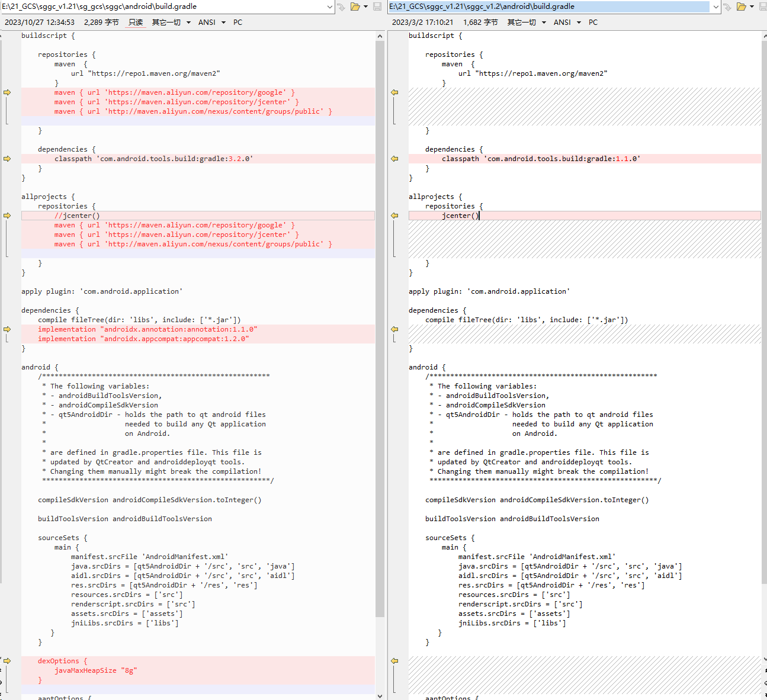The width and height of the screenshot is (767, 700).
Task: Click right pane file date 2023/3/2 17:10:21
Action: click(422, 23)
